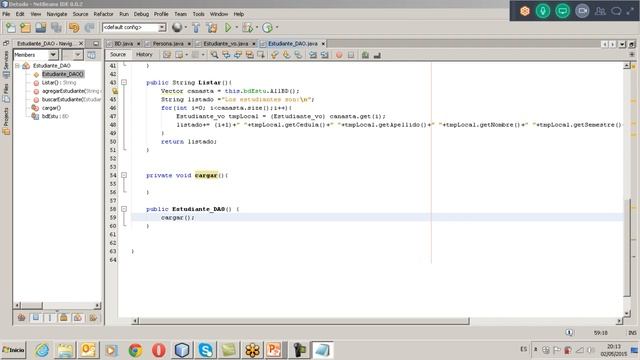Click the editor vertical scrollbar
The image size is (640, 360).
(x=627, y=248)
